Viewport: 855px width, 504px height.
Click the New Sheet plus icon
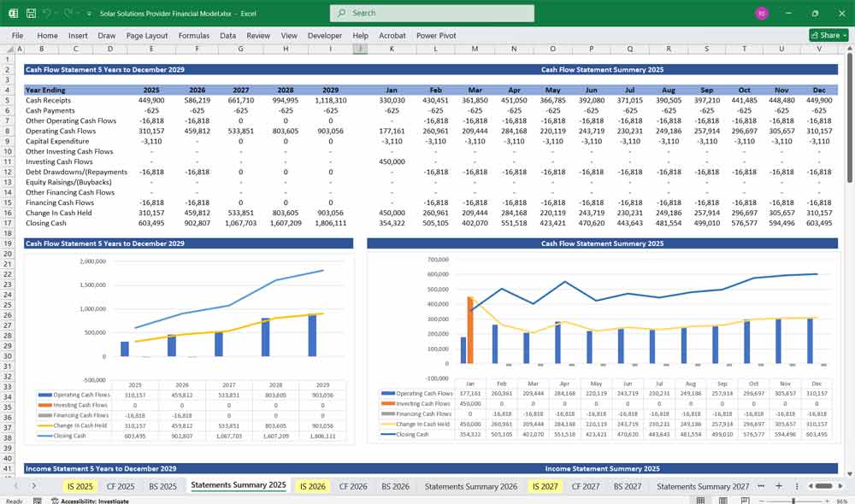(779, 485)
